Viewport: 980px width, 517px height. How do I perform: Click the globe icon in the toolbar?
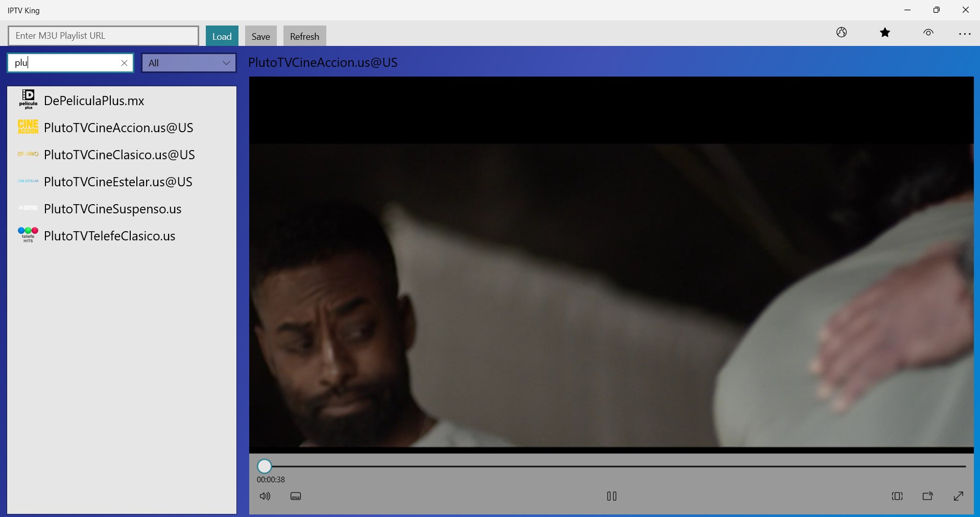coord(841,32)
